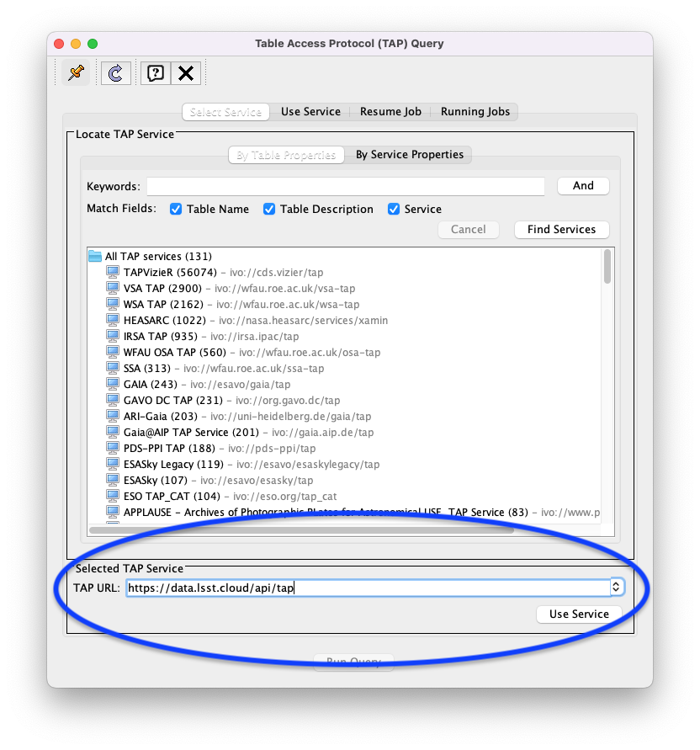Toggle the Service match field checkbox
Viewport: 700px width, 750px height.
pos(393,209)
